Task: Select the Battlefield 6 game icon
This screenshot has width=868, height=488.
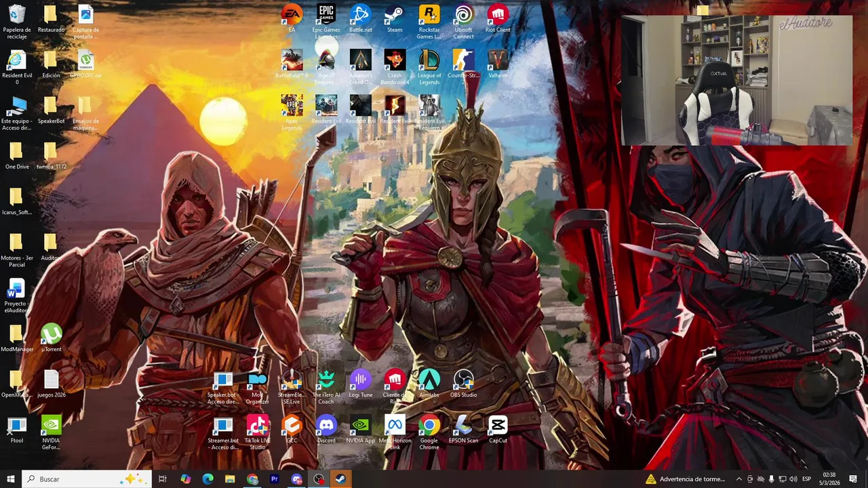Action: (292, 64)
